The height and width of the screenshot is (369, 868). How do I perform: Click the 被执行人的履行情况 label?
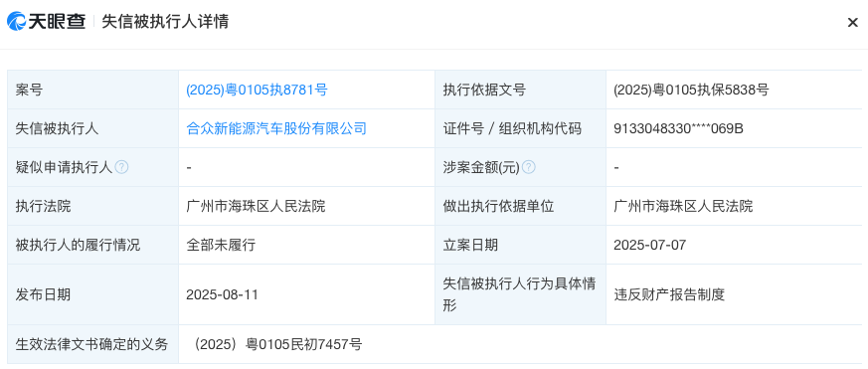79,245
